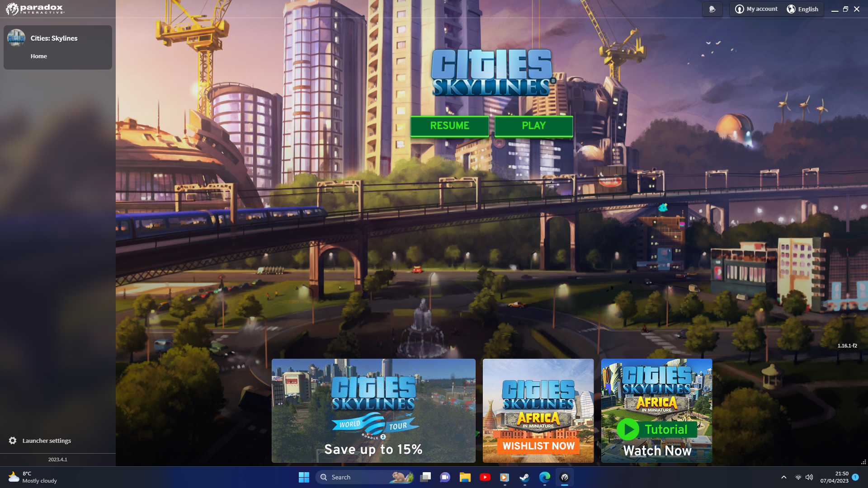Open the Chat app on the taskbar

coord(445,477)
